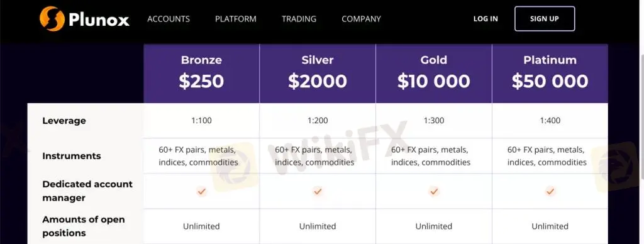
Task: Click the Platinum 1:400 leverage cell
Action: pyautogui.click(x=550, y=120)
